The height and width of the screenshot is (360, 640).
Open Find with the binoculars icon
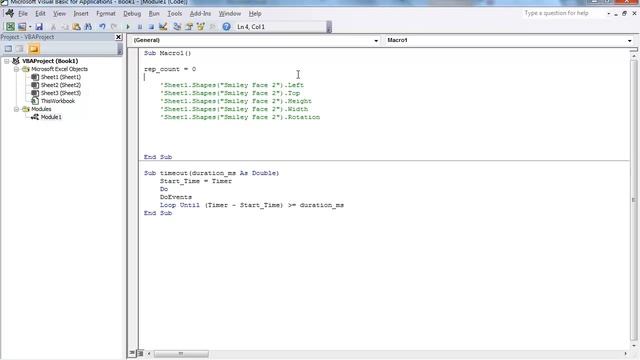coord(88,27)
